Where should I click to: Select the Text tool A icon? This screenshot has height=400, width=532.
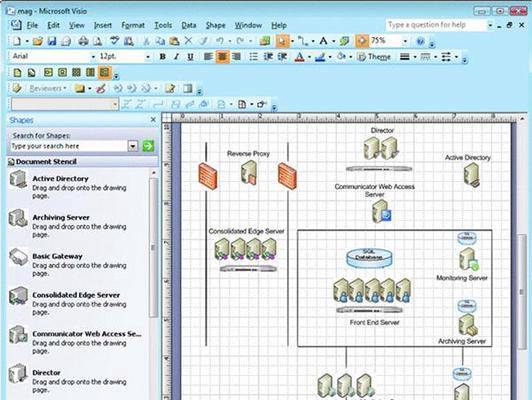323,41
